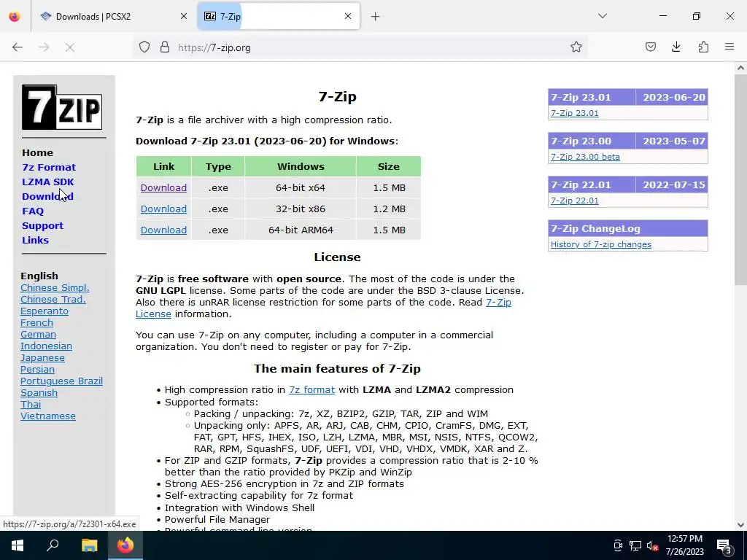This screenshot has width=747, height=560.
Task: Switch language to Spanish
Action: [39, 393]
